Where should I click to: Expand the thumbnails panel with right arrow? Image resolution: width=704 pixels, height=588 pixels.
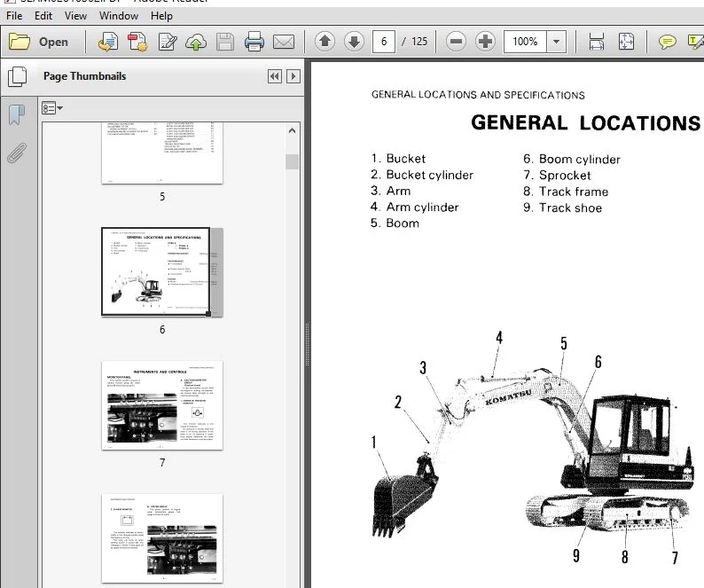click(293, 76)
